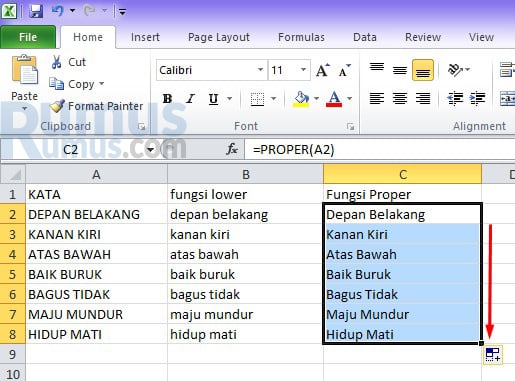Click the Auto Fill Options icon

click(x=492, y=355)
